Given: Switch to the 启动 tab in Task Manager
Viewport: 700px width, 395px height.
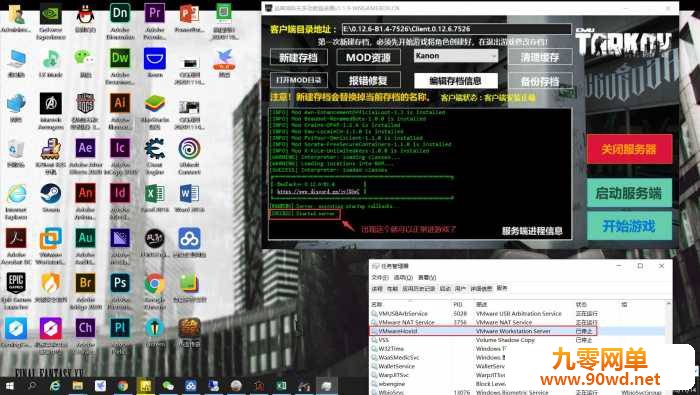Looking at the screenshot, I should point(445,289).
